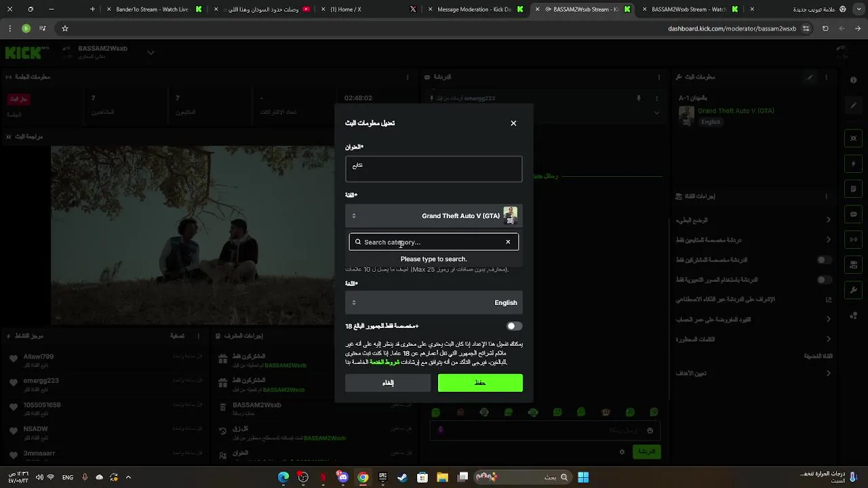
Task: Click user Allawi799 in activity feed
Action: click(38, 357)
